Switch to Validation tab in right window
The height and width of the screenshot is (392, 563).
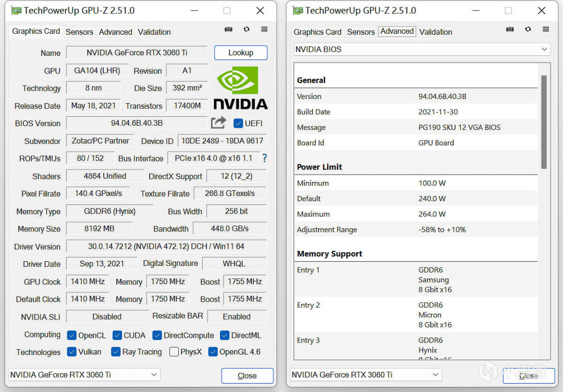click(436, 32)
